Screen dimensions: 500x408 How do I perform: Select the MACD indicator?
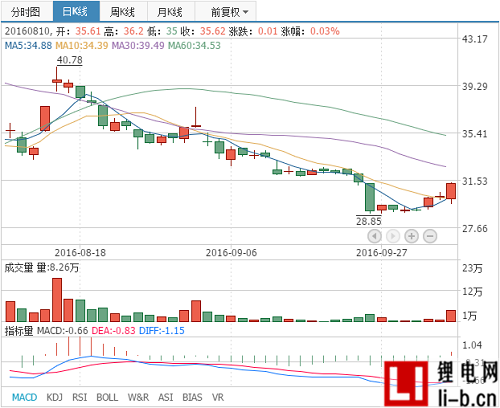coord(24,397)
